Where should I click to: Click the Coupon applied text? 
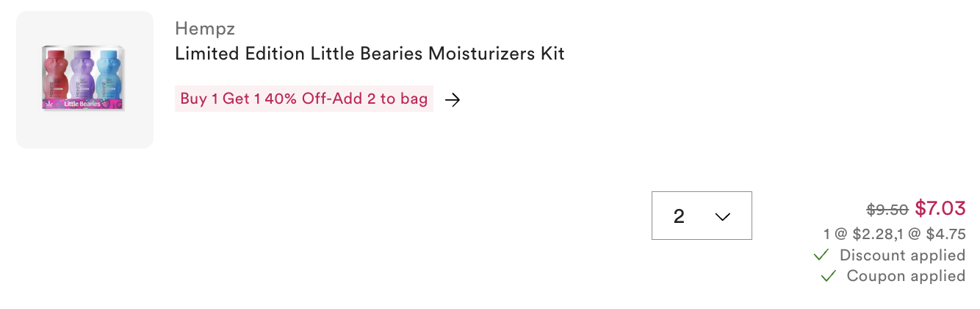point(906,276)
